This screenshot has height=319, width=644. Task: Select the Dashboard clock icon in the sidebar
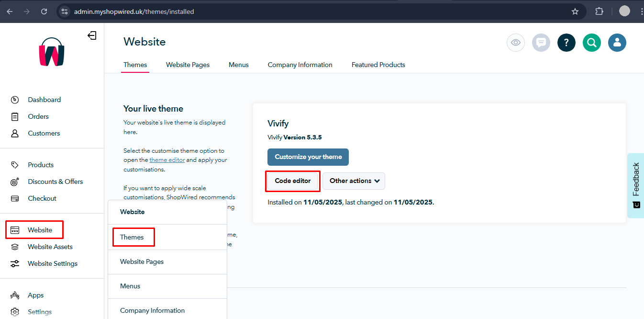[14, 100]
